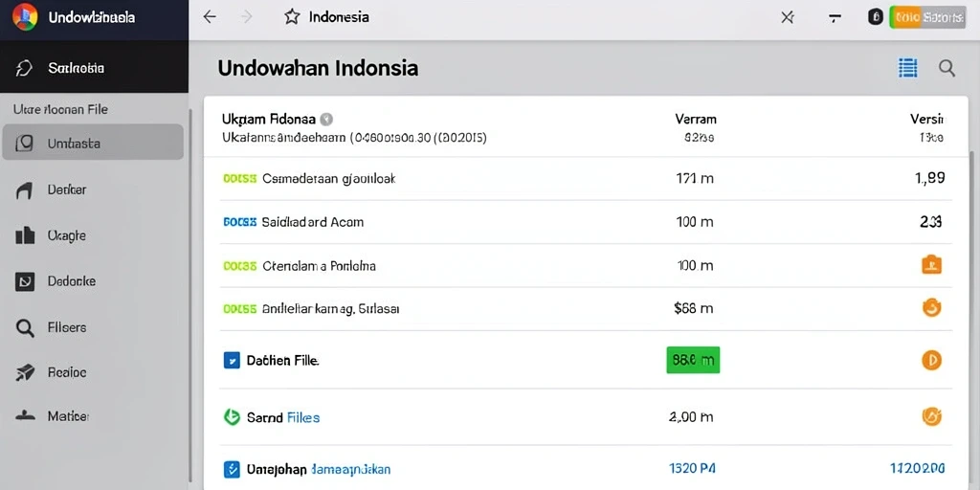
Task: Open the Dedonke sidebar item
Action: [93, 281]
